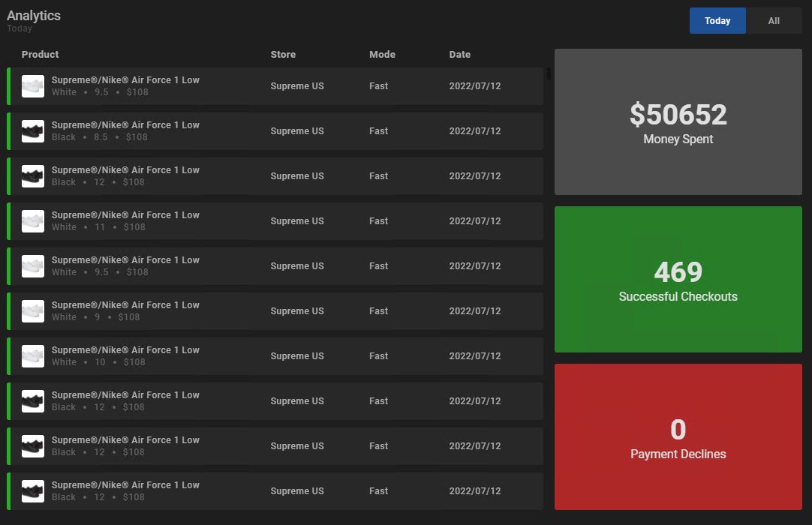This screenshot has width=812, height=525.
Task: Click 'White • 10 • $108' details text
Action: 98,362
